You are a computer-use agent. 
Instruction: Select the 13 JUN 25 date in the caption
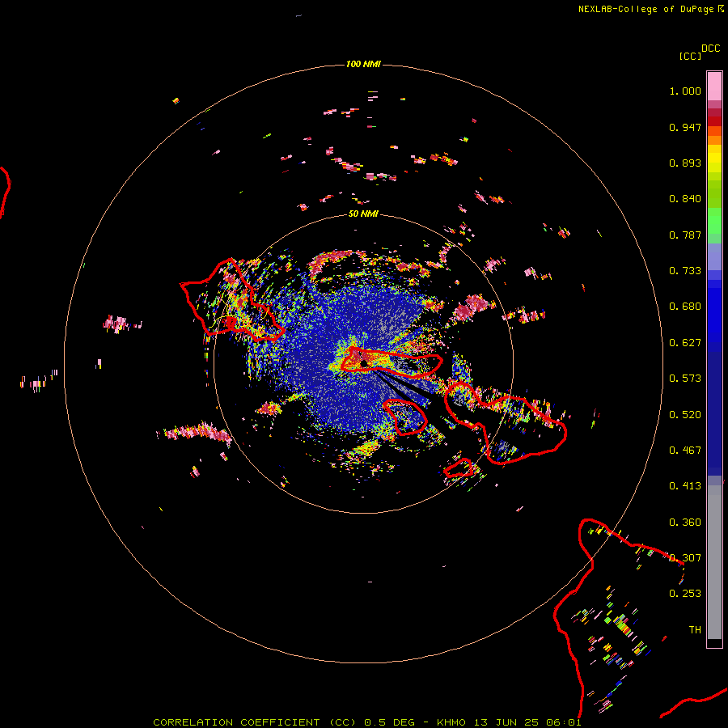point(506,722)
